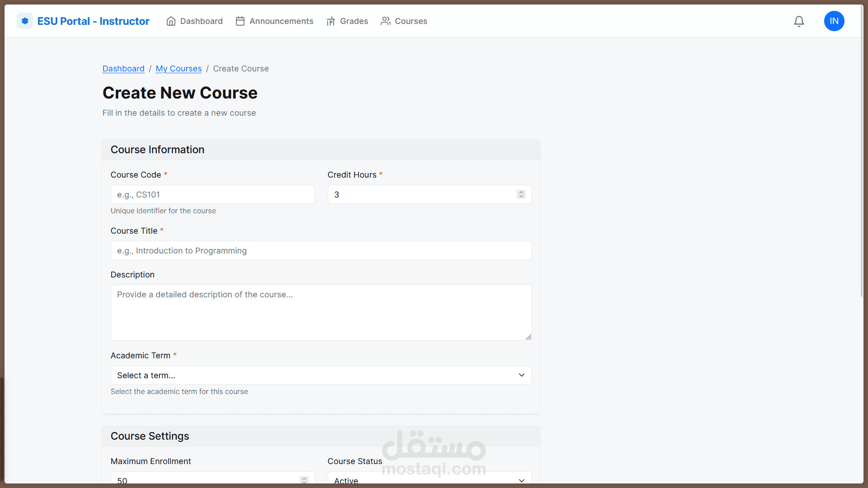Screen dimensions: 868x488
Task: Open Grades navigation item
Action: pos(354,21)
